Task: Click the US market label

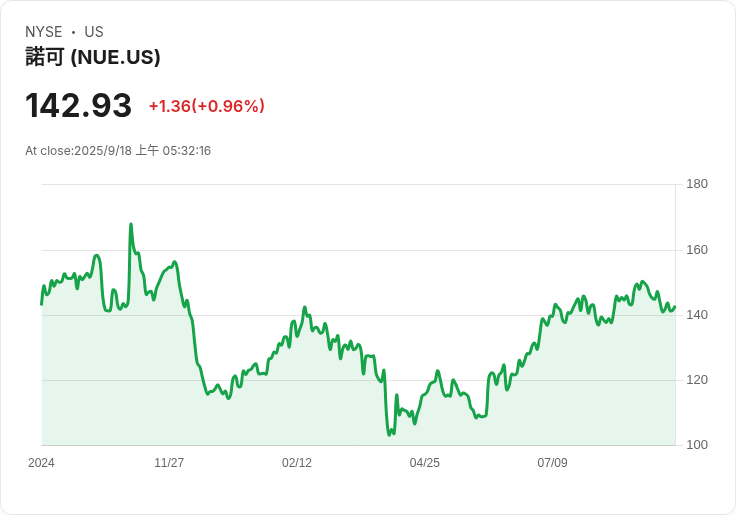Action: point(94,32)
